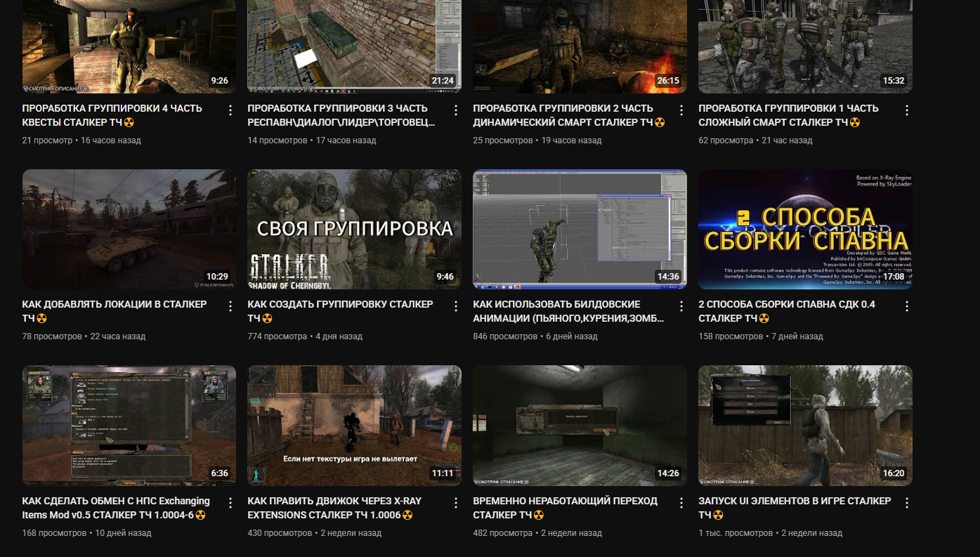Open options menu for ПРОРАБОТКА ГРУППИРОВКИ 2 ЧАСТЬ video
This screenshot has width=980, height=557.
681,110
